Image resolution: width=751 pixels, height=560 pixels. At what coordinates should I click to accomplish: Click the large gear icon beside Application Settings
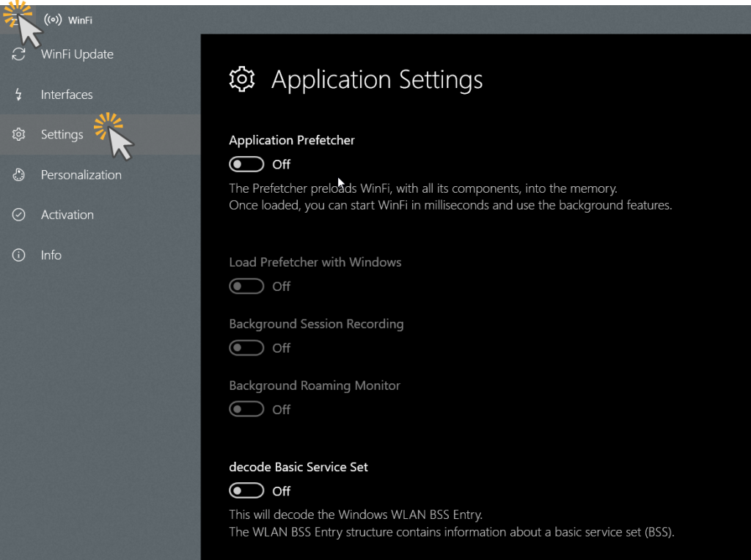[242, 79]
